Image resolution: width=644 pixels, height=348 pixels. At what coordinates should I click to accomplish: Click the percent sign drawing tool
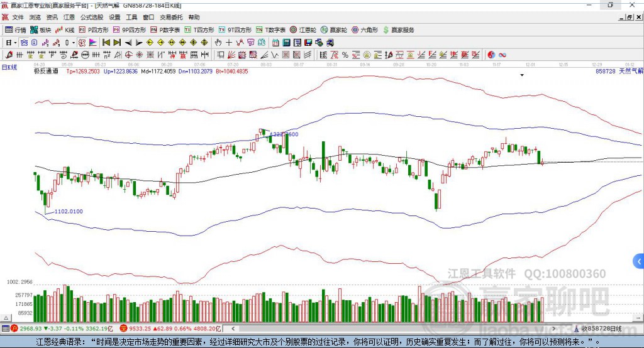[345, 55]
